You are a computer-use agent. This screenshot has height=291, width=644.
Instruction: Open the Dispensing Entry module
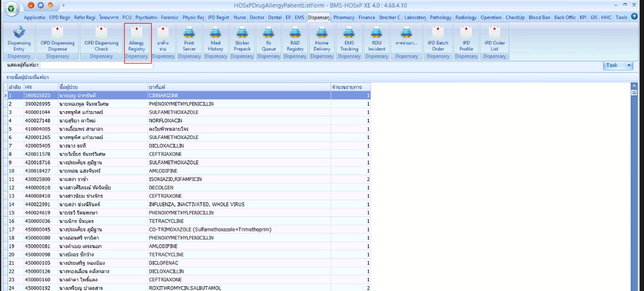click(19, 41)
